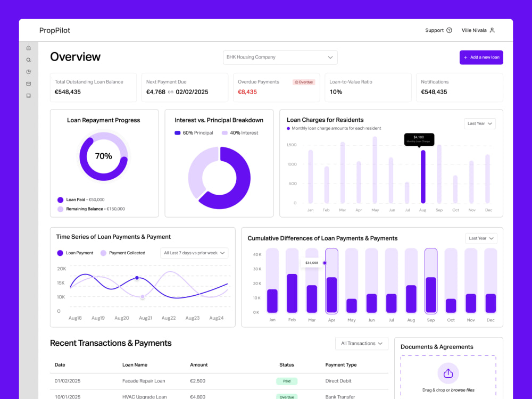Viewport: 532px width, 399px height.
Task: Click the browse files link
Action: coord(463,390)
